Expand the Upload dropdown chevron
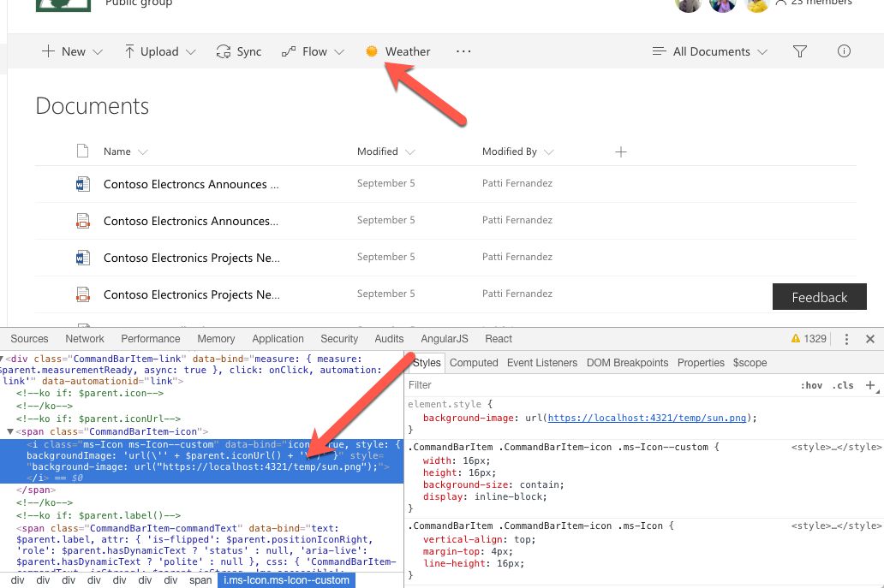This screenshot has width=884, height=588. coord(190,52)
